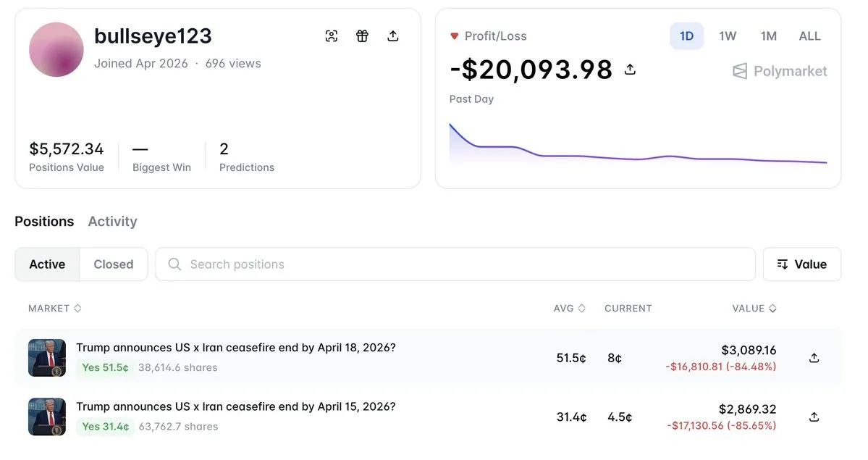Viewport: 868px width, 460px height.
Task: Switch profit/loss range to 1W
Action: pos(728,36)
